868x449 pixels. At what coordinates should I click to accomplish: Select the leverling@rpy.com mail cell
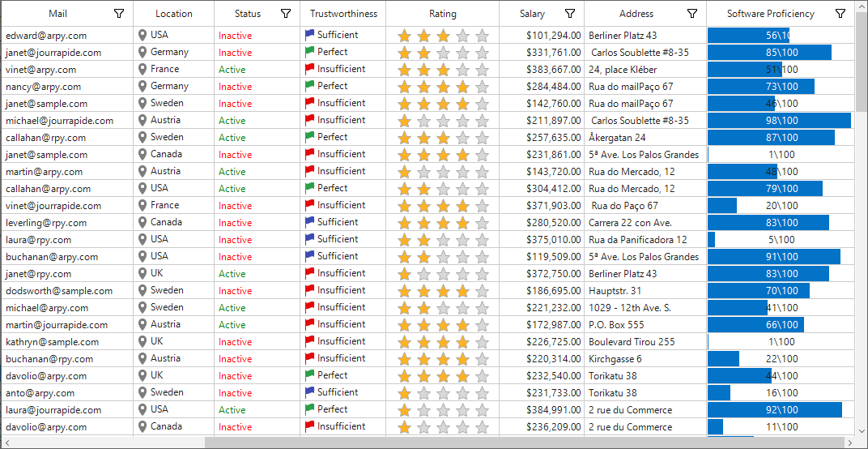[67, 223]
